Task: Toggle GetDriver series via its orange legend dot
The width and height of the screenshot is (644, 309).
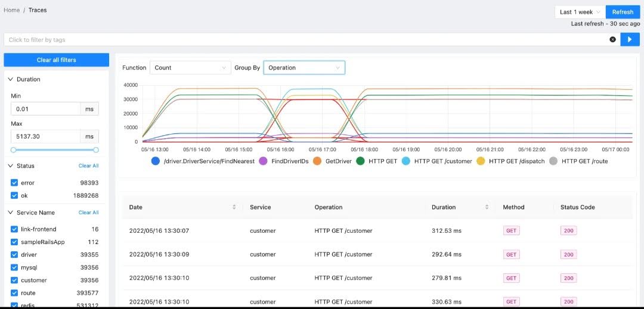Action: coord(317,161)
